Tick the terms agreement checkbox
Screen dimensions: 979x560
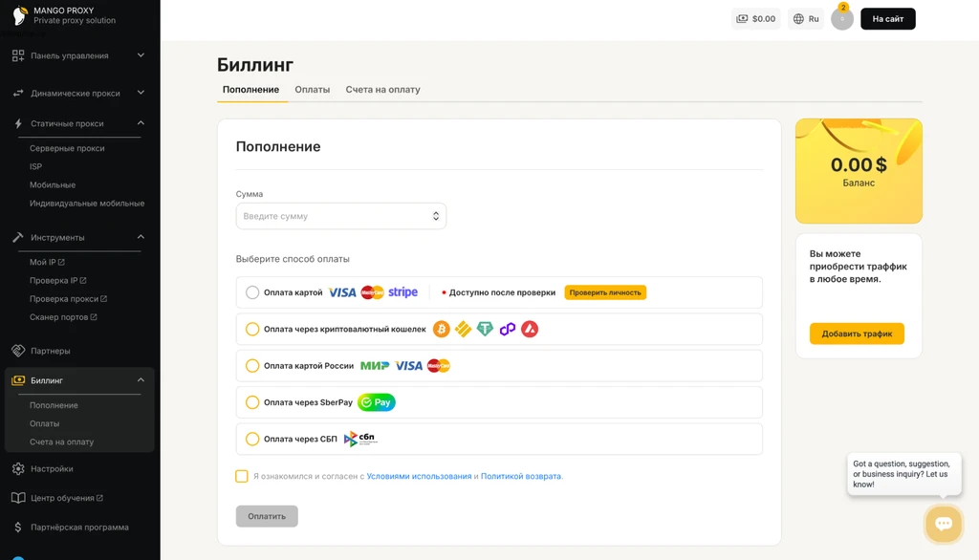click(x=242, y=476)
